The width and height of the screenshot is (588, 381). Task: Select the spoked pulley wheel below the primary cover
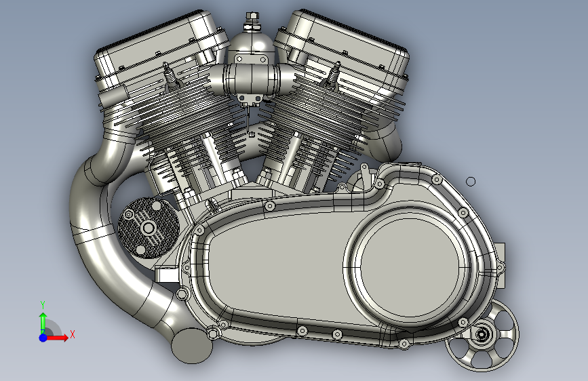pyautogui.click(x=482, y=336)
